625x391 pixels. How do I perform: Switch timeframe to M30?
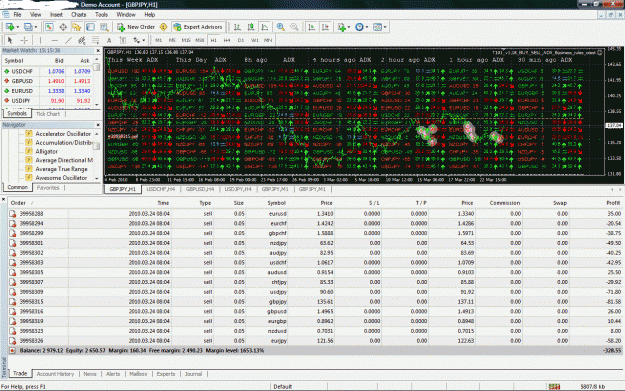tap(200, 40)
